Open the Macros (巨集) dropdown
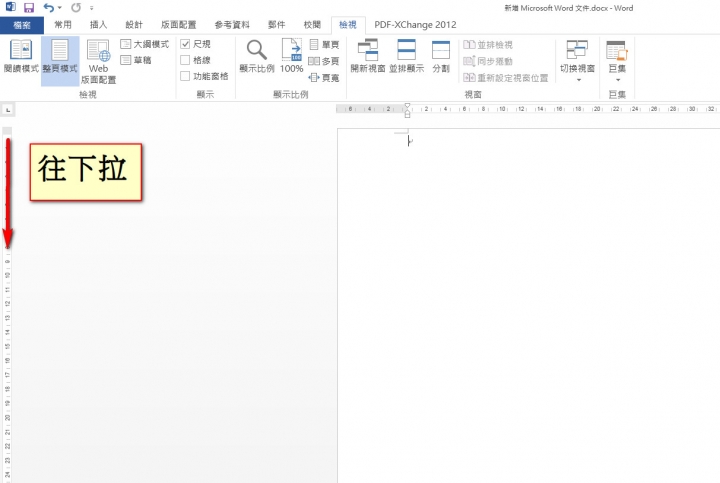Viewport: 720px width, 483px height. (x=617, y=61)
